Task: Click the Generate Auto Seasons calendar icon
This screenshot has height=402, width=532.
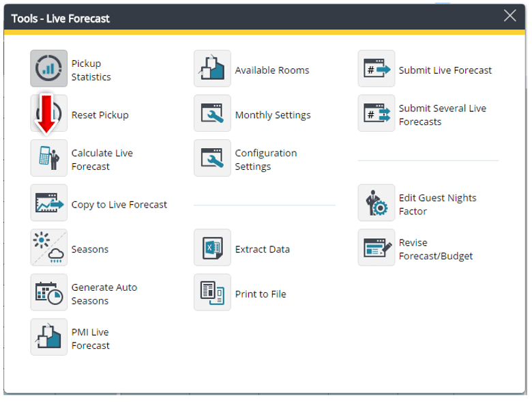Action: (49, 293)
